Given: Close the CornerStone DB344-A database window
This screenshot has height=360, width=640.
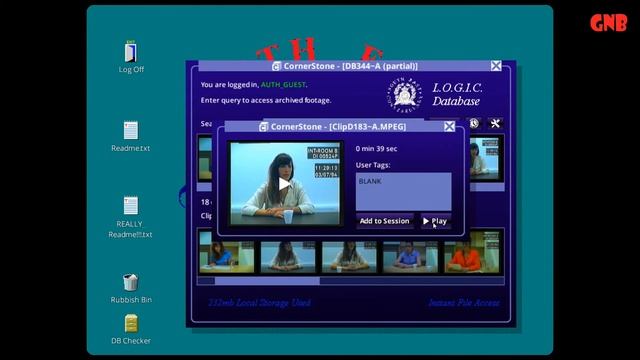Looking at the screenshot, I should pyautogui.click(x=496, y=66).
